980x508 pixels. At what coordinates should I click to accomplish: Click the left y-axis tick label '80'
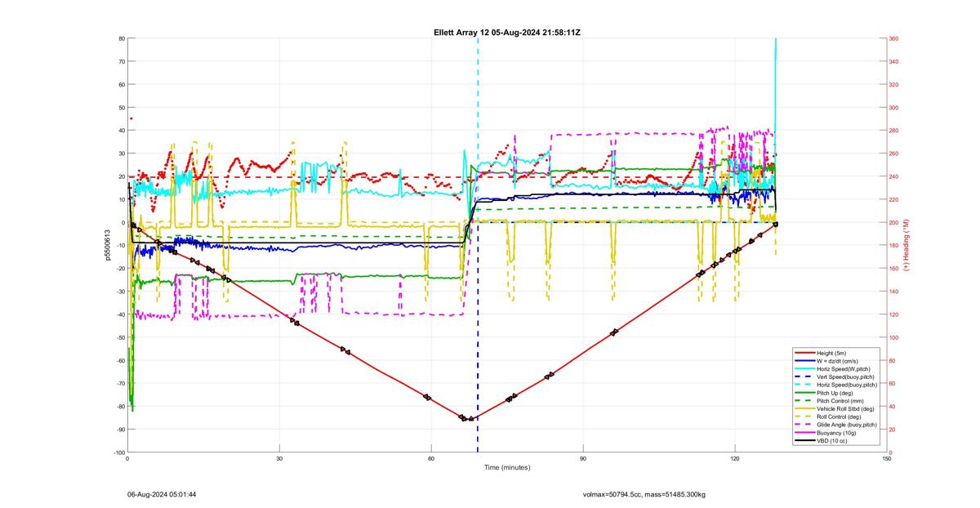point(121,38)
